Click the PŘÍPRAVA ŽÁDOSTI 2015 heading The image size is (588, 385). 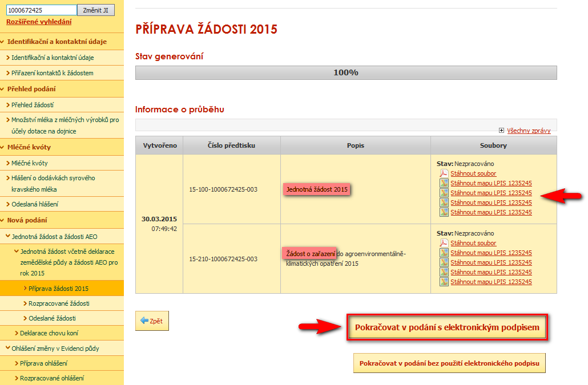click(206, 29)
